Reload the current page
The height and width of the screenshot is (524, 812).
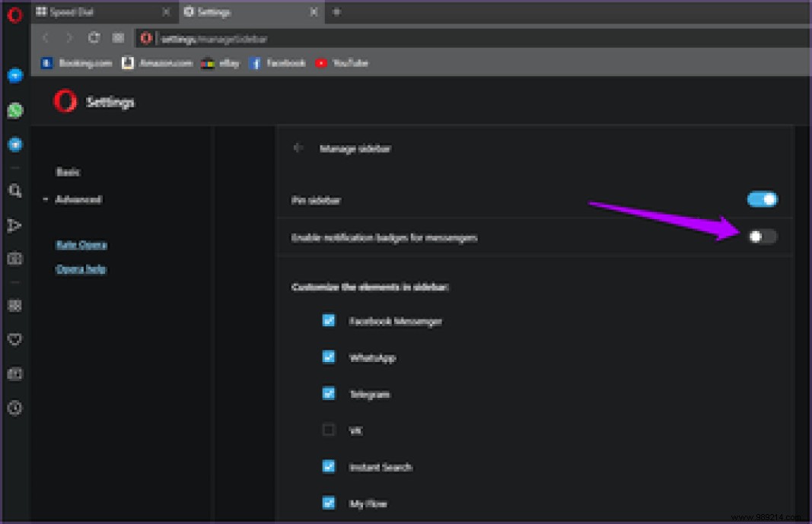(x=94, y=38)
